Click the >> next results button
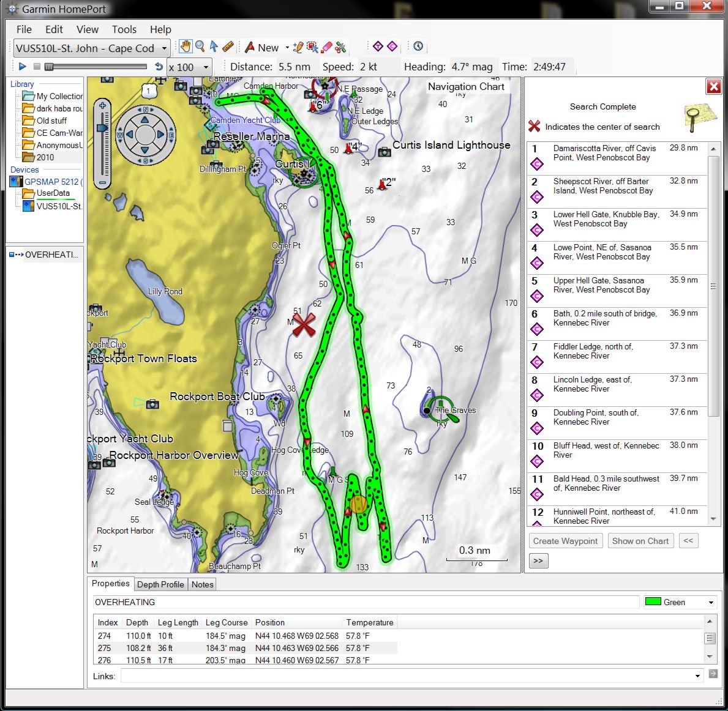This screenshot has width=728, height=711. point(538,560)
